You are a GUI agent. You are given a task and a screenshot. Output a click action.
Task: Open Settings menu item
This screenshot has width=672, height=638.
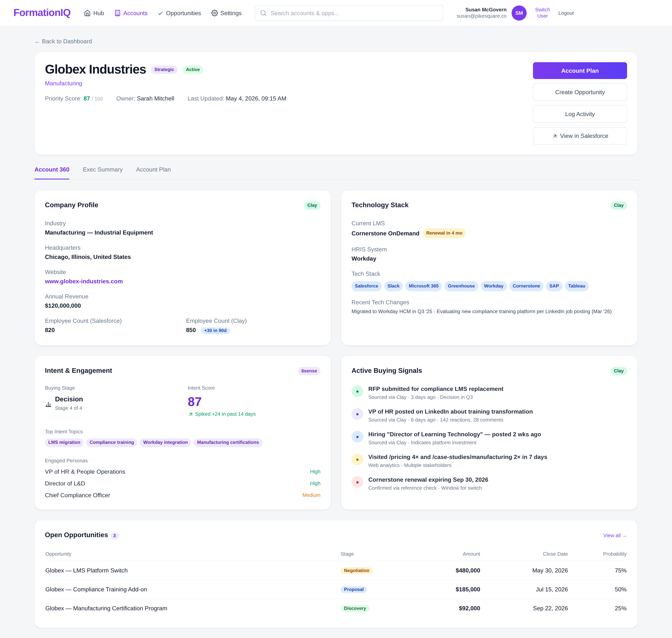226,13
